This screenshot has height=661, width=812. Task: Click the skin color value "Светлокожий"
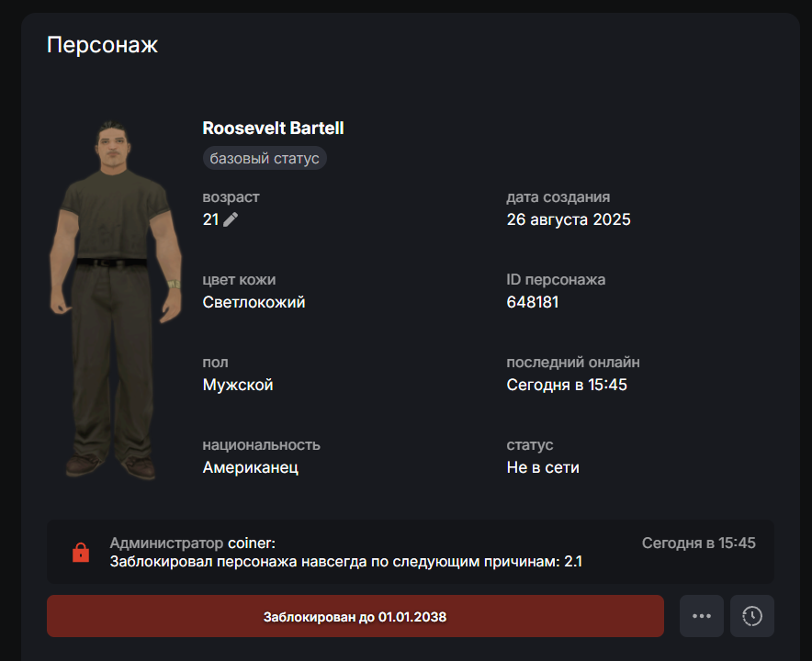(254, 302)
